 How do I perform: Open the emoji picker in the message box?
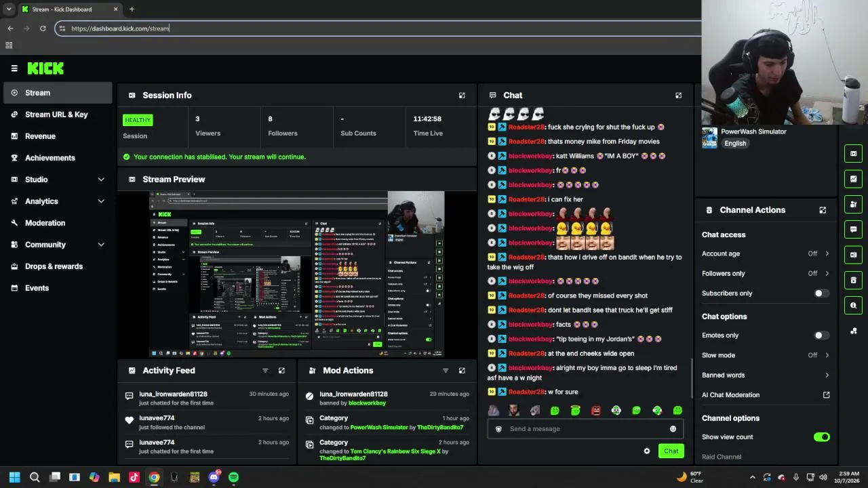[673, 429]
